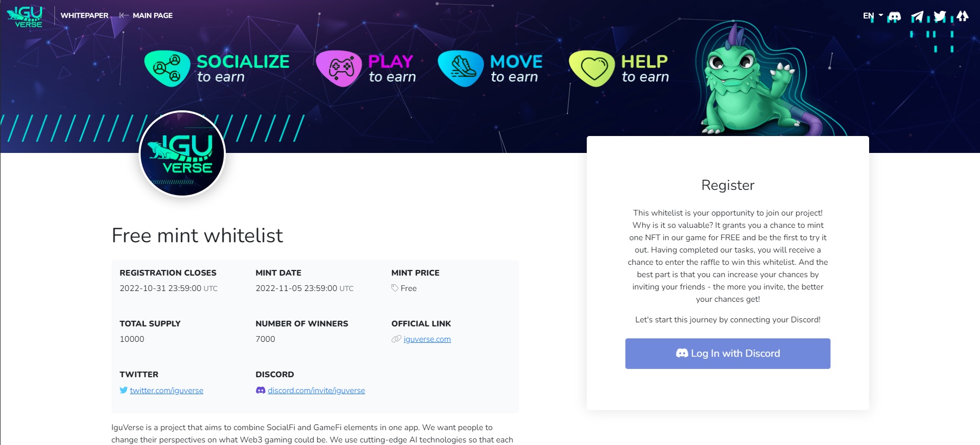Image resolution: width=980 pixels, height=445 pixels.
Task: Select the Telegram icon top right
Action: tap(917, 15)
